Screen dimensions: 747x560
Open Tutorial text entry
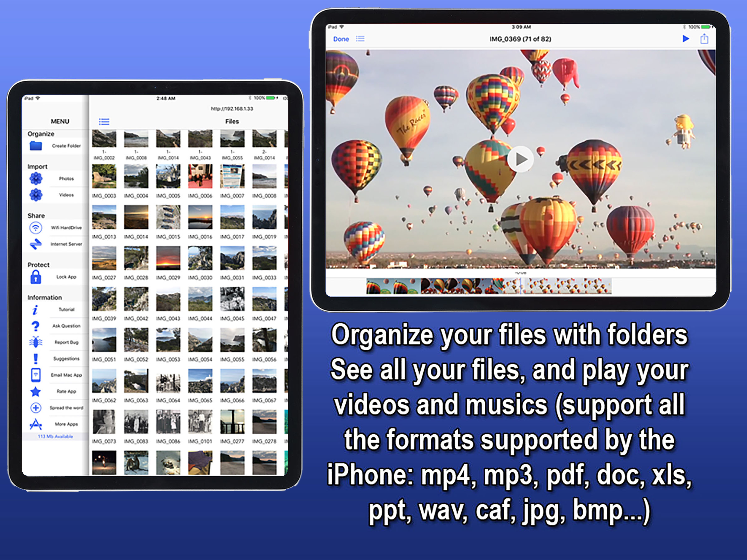pyautogui.click(x=66, y=309)
